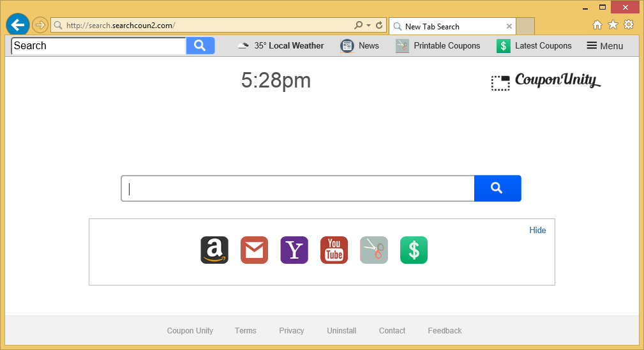Click the toolbar search magnifier button
Viewport: 644px width, 350px height.
tap(200, 45)
